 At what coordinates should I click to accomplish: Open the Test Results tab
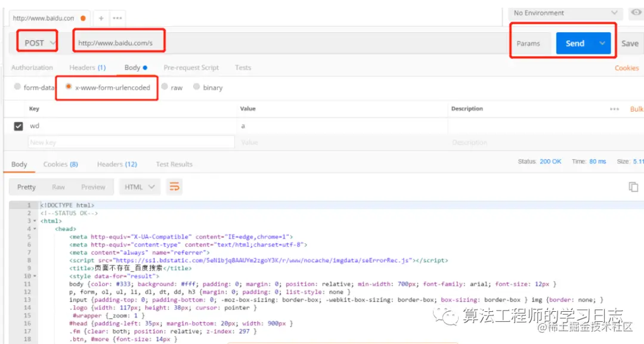(x=174, y=164)
